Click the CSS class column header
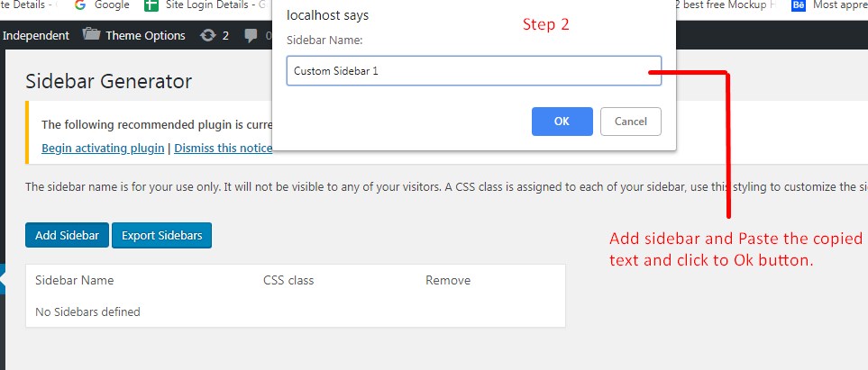This screenshot has height=370, width=868. 288,280
